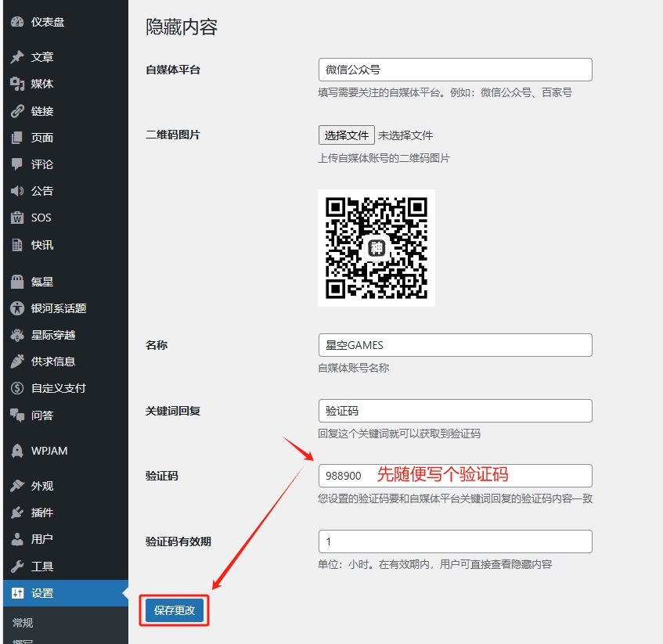Click the megaphone icon beside 公告
Image resolution: width=663 pixels, height=644 pixels.
(x=17, y=191)
